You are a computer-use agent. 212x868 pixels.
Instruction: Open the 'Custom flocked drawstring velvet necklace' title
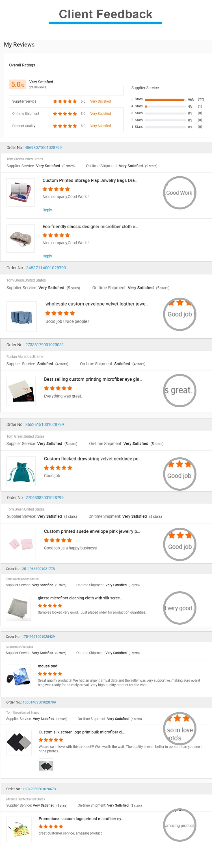92,459
